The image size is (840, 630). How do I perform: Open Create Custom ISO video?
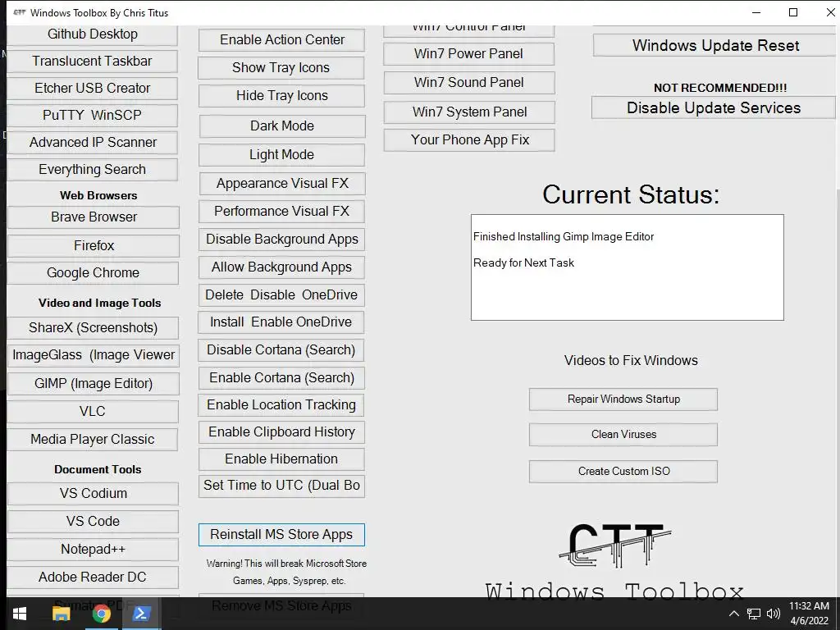tap(623, 472)
